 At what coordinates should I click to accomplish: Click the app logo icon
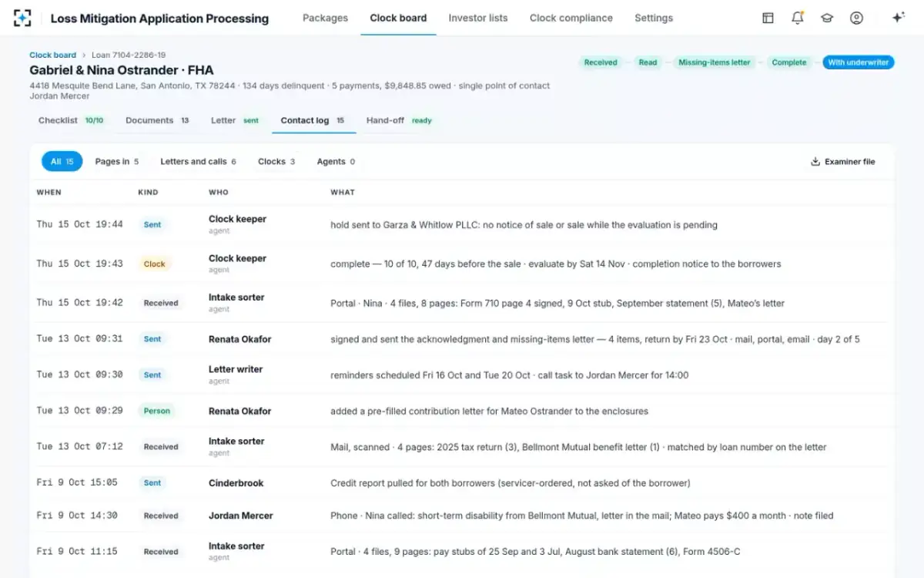coord(22,18)
